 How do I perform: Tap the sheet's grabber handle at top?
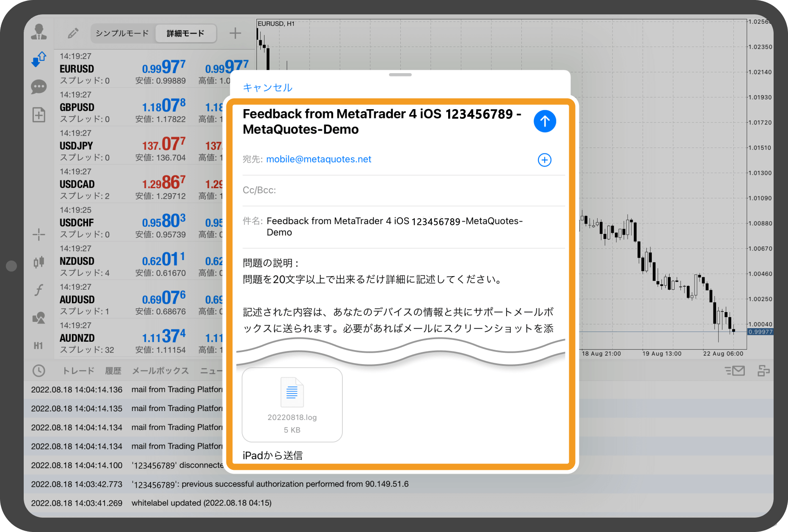tap(400, 75)
